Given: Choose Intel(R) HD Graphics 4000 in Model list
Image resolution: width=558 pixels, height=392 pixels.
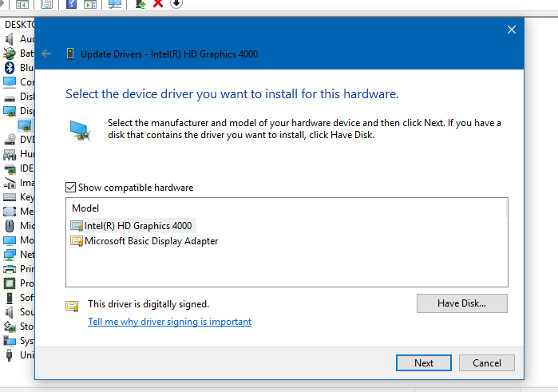Looking at the screenshot, I should [x=138, y=226].
